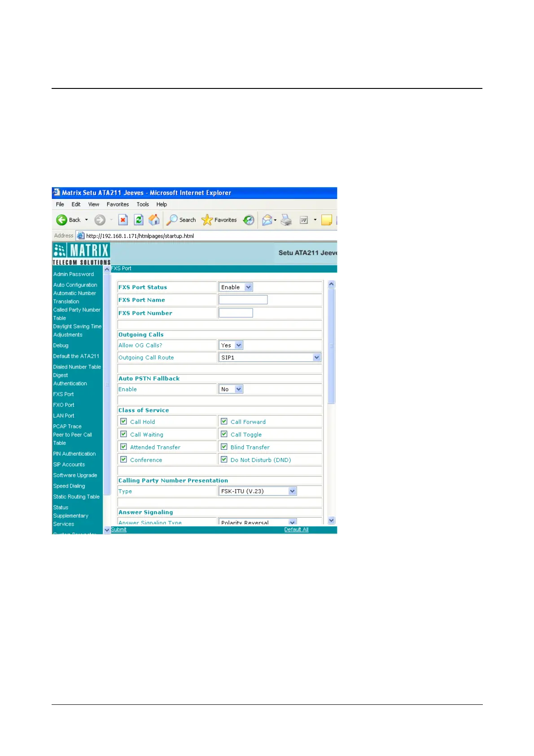
Task: Click the form's scrollbar down arrow
Action: pos(332,520)
